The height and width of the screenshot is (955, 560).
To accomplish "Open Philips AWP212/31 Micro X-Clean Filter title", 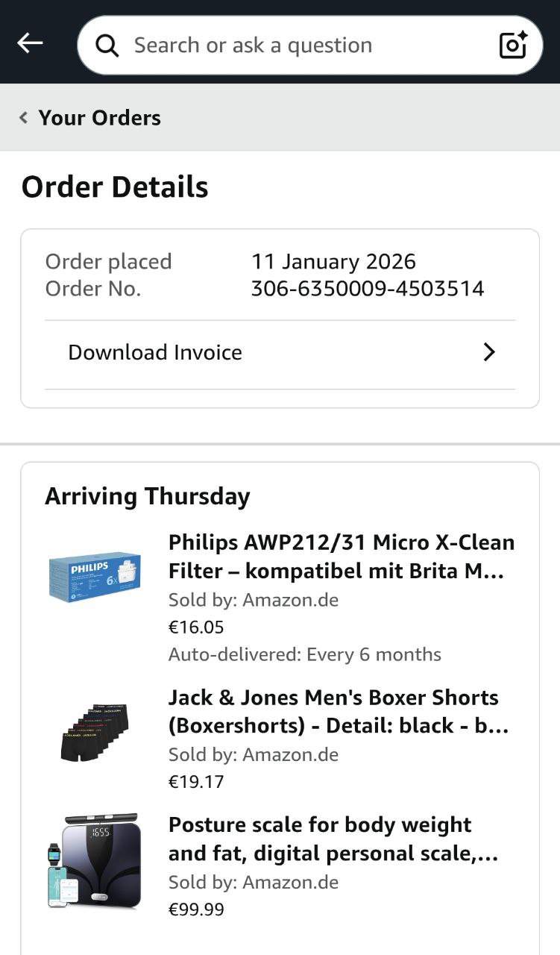I will pos(341,557).
